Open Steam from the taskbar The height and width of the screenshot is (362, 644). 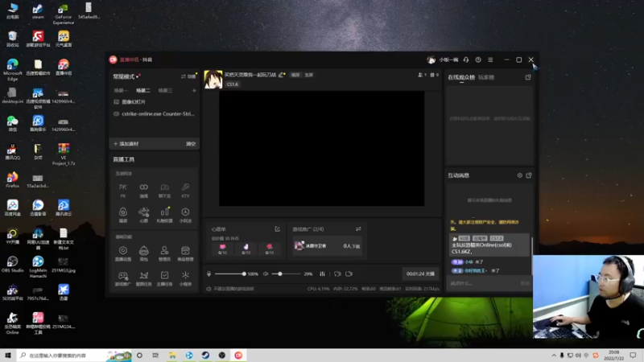click(x=205, y=356)
